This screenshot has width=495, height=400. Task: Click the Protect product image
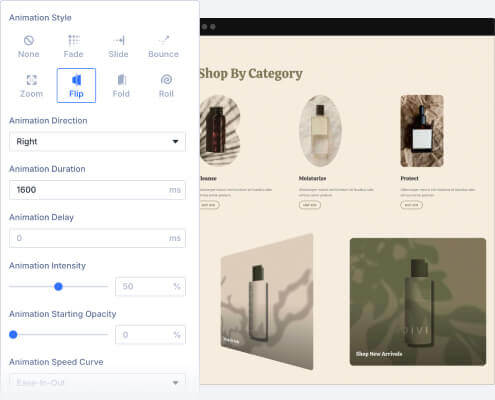point(422,131)
